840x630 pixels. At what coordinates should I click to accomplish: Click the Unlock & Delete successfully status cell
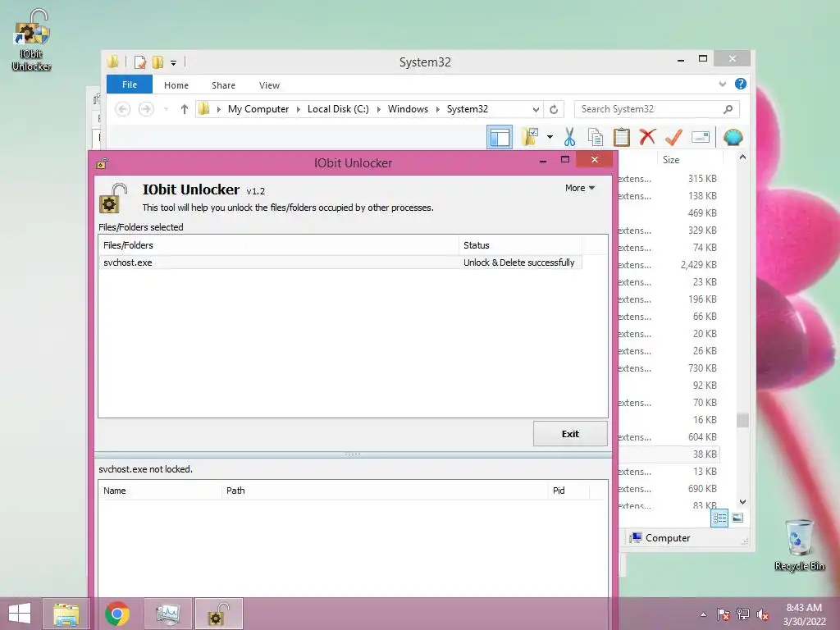[x=518, y=262]
